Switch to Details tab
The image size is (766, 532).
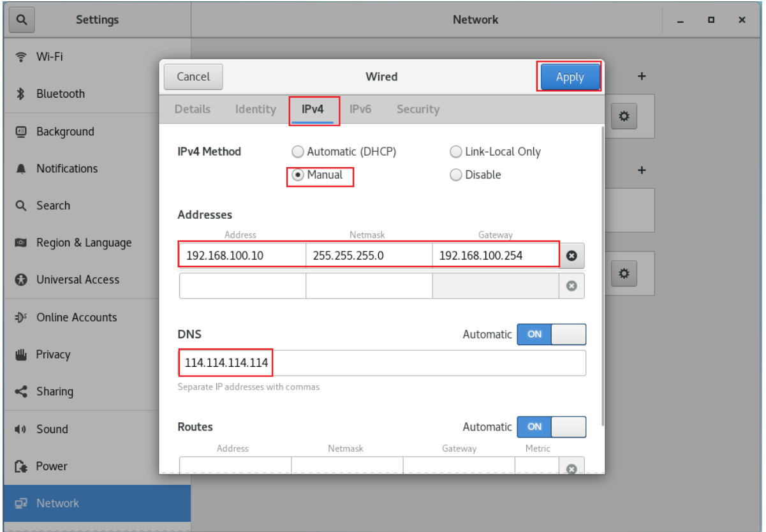pos(193,109)
